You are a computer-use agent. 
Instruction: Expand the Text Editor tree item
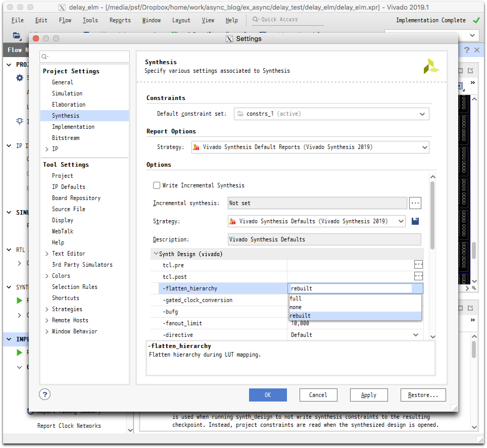pos(47,254)
